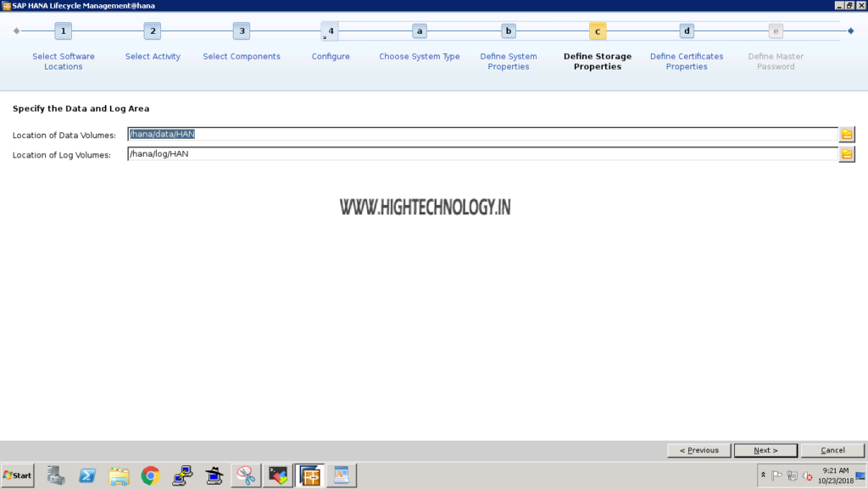Open the Windows Start menu

pos(17,475)
